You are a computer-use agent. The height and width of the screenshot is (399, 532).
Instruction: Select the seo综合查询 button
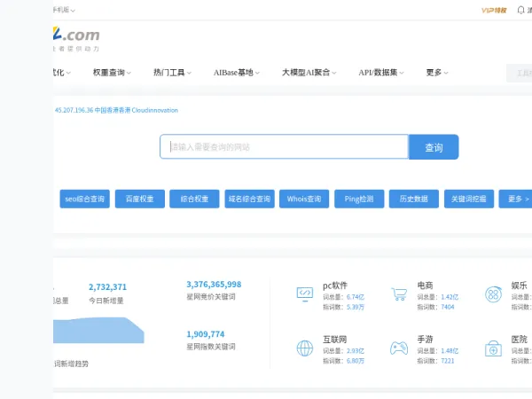point(85,199)
